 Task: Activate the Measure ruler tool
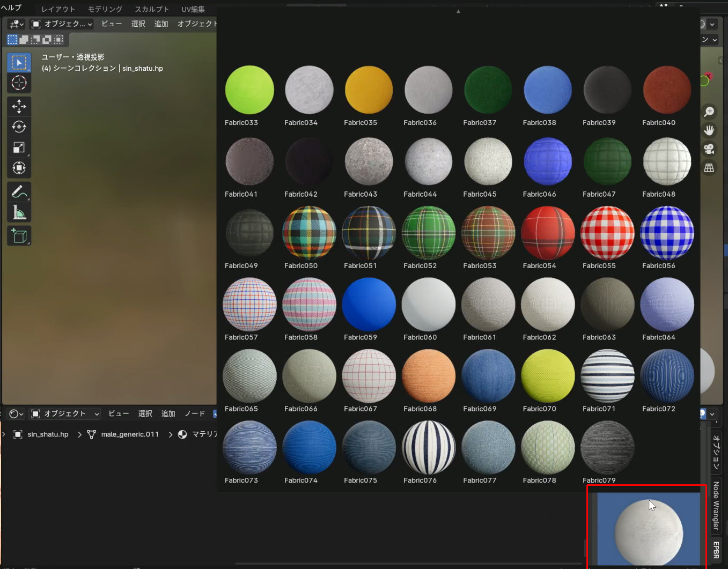click(19, 212)
